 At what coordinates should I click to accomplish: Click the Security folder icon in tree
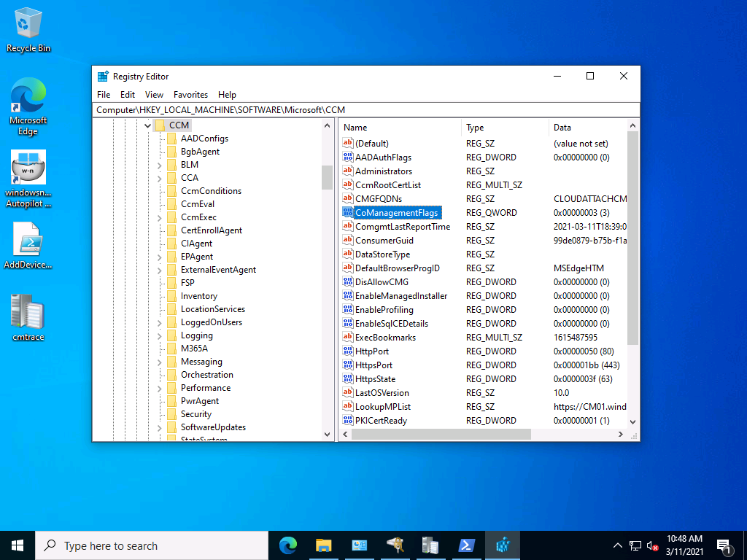(x=171, y=414)
